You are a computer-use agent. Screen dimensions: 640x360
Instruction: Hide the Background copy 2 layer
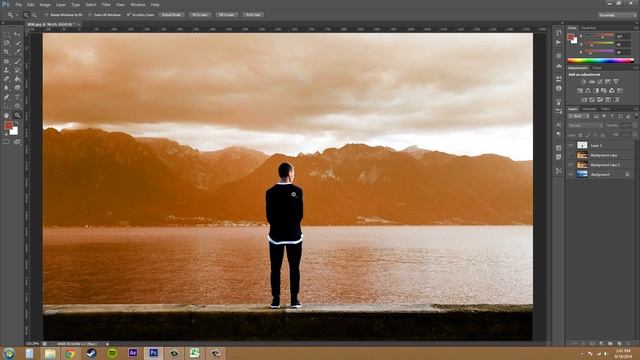tap(571, 165)
